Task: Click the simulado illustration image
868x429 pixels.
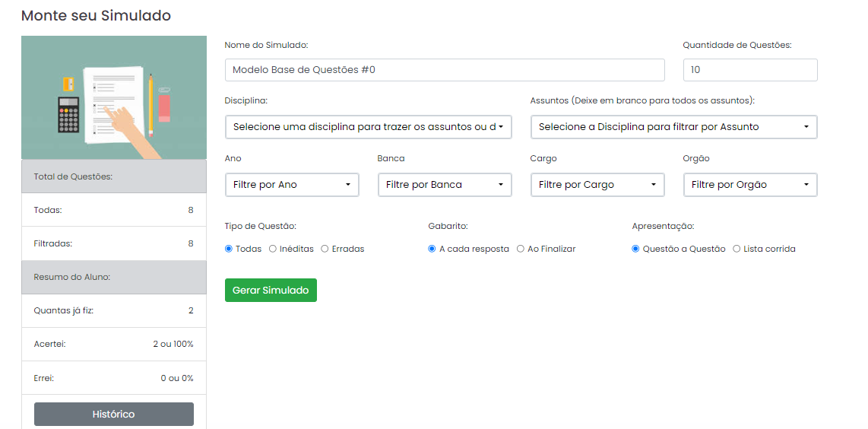Action: coord(114,97)
